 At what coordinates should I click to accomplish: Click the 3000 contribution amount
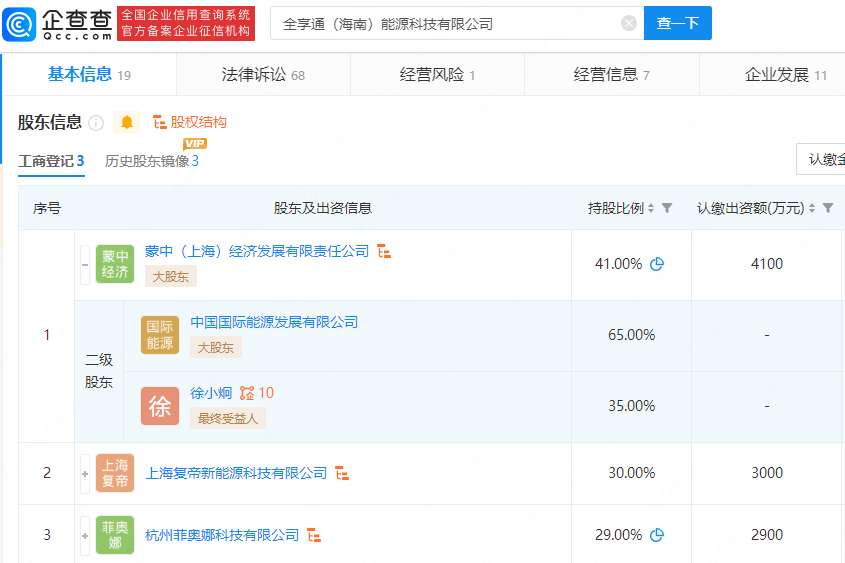[767, 473]
